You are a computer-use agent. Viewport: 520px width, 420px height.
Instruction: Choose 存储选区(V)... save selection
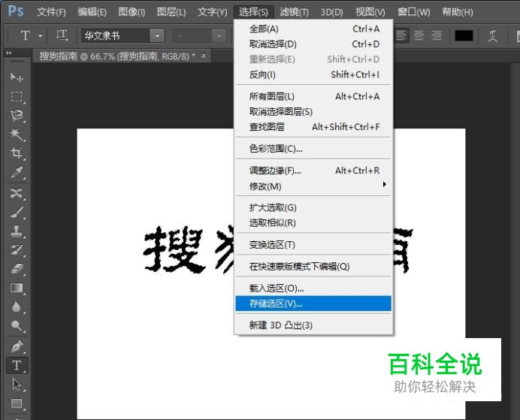coord(313,304)
